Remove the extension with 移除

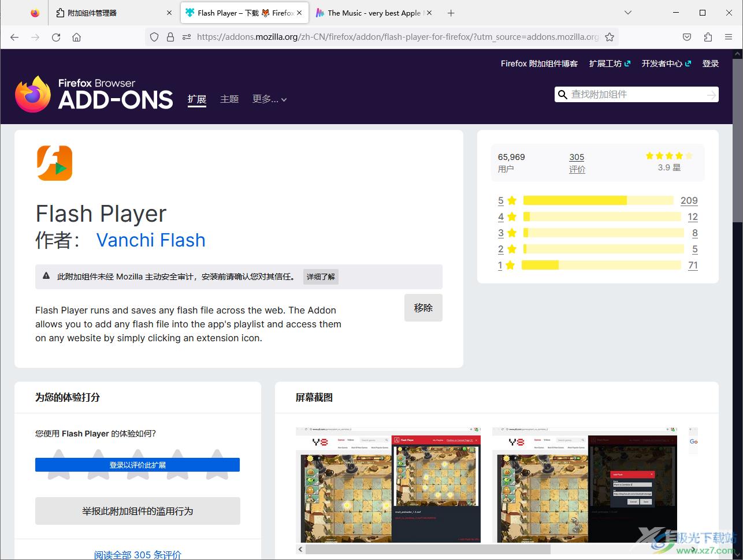pos(423,308)
